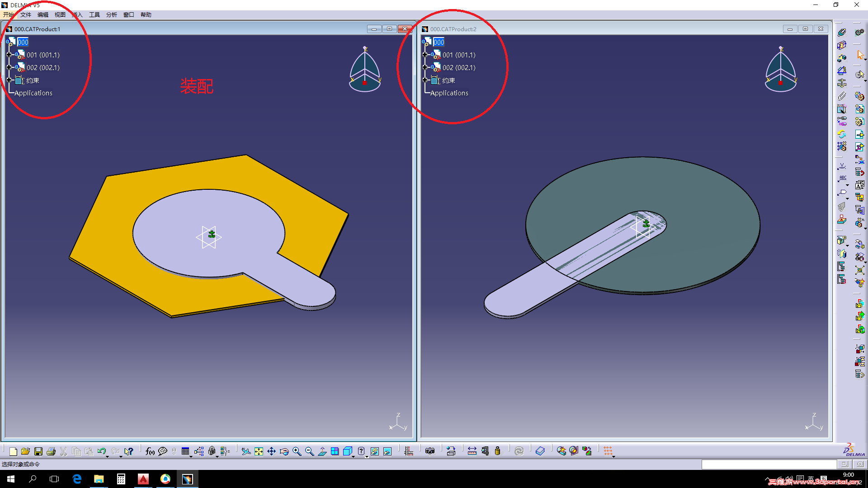Viewport: 868px width, 488px height.
Task: Open the Formula f(x) tool
Action: click(x=150, y=451)
